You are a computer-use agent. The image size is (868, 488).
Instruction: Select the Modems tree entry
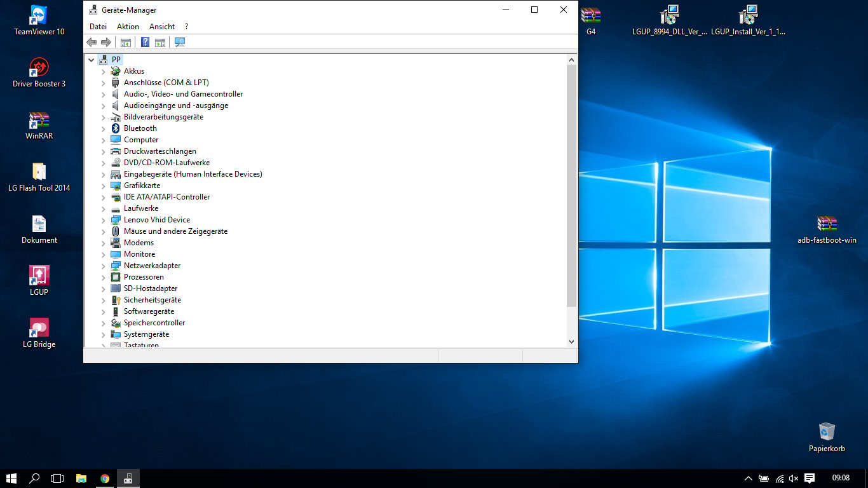point(139,243)
